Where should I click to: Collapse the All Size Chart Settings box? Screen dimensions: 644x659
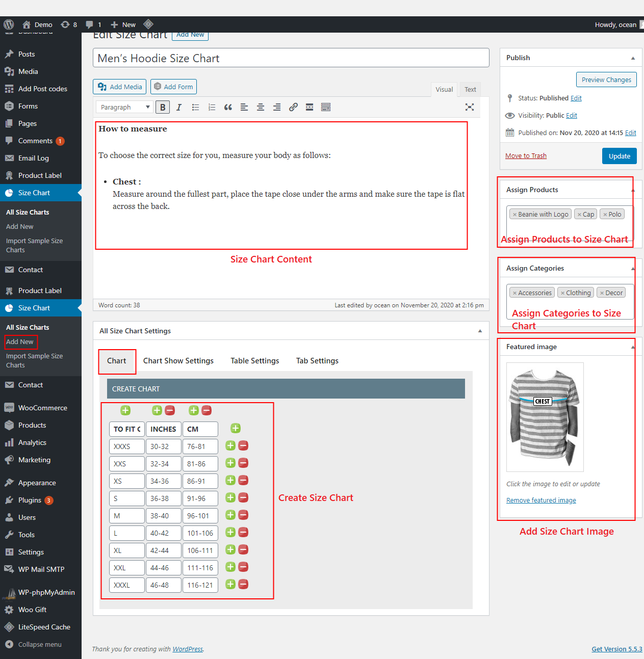(480, 330)
